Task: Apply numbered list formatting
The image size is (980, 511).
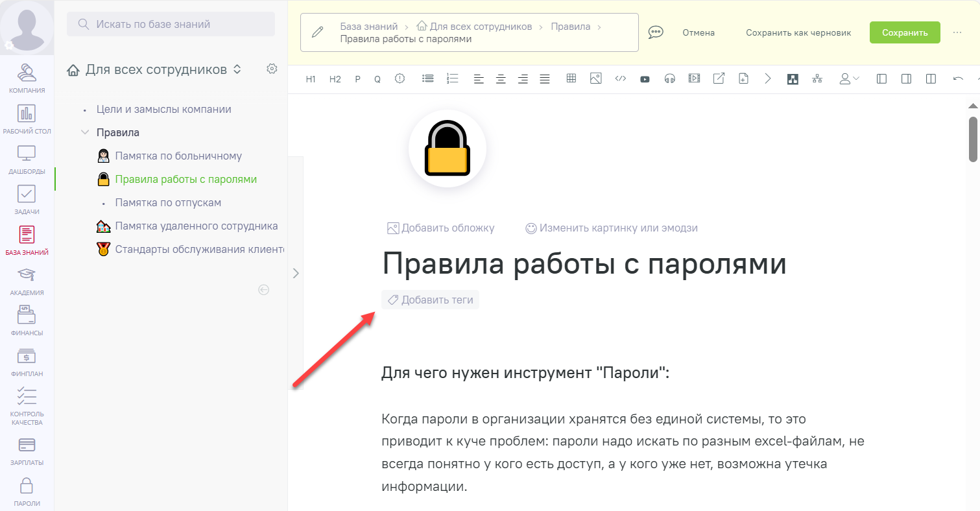Action: [452, 78]
